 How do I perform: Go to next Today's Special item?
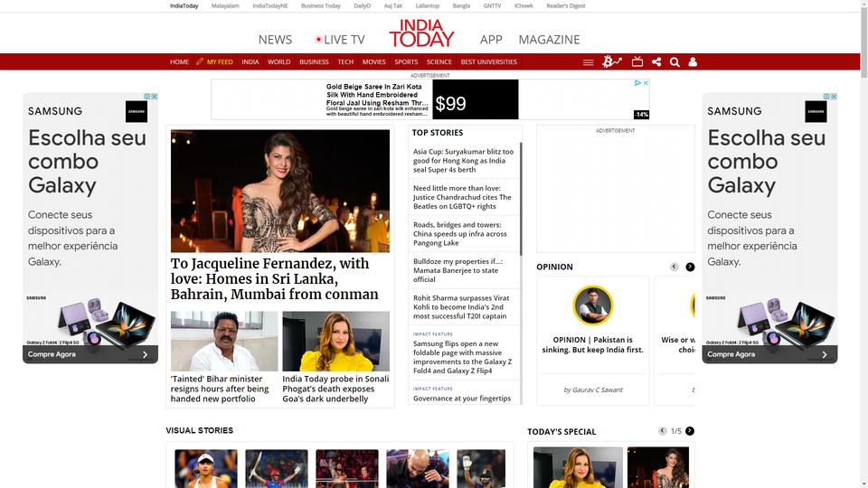690,431
